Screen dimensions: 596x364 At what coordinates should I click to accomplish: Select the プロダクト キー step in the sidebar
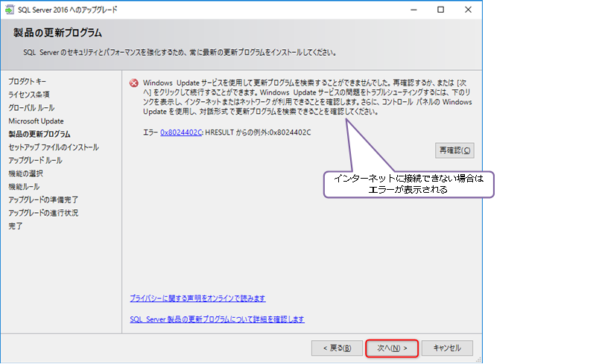click(27, 81)
